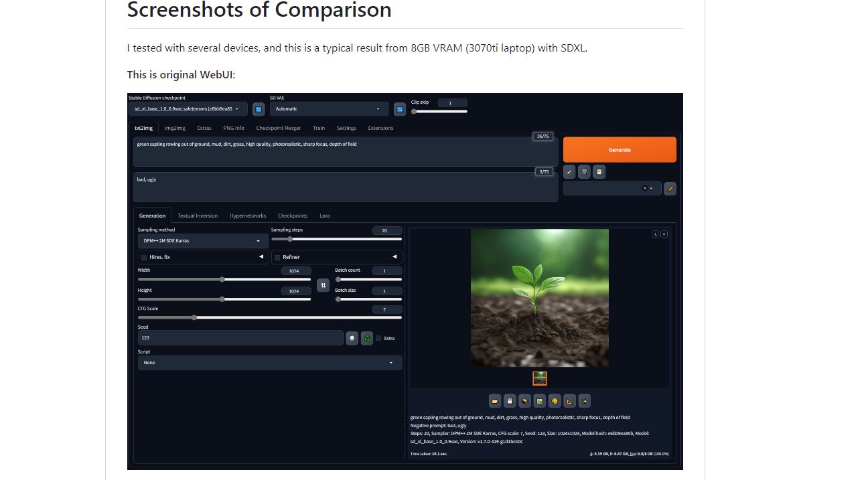The height and width of the screenshot is (480, 868).
Task: Click the trash icon to clear the prompt
Action: click(584, 172)
